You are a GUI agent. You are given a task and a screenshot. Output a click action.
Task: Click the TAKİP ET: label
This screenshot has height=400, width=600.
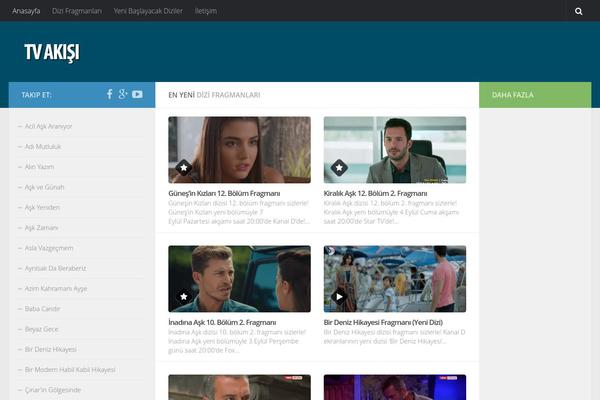(37, 95)
